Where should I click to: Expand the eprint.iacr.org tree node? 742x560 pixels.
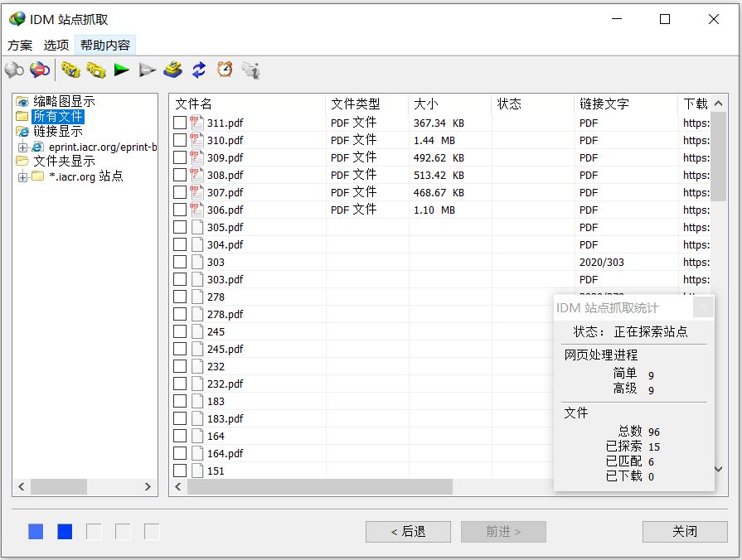[x=22, y=147]
